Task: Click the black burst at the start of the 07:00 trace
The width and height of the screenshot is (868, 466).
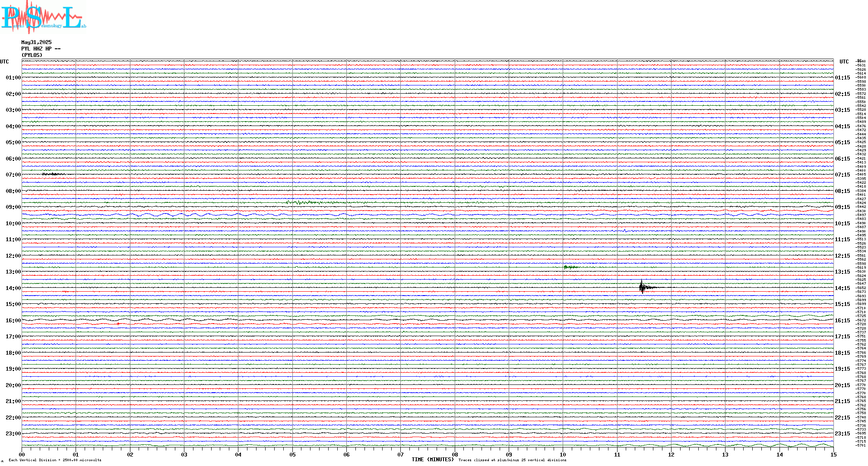Action: click(x=53, y=174)
